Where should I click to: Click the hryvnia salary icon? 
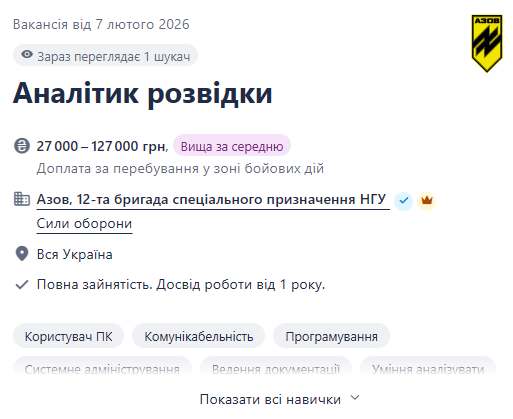tap(22, 146)
